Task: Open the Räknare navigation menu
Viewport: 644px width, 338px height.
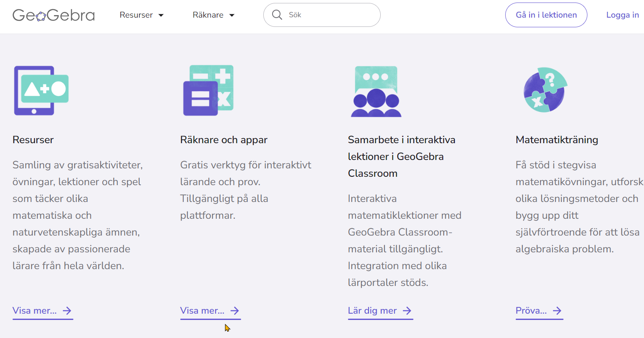Action: [208, 15]
